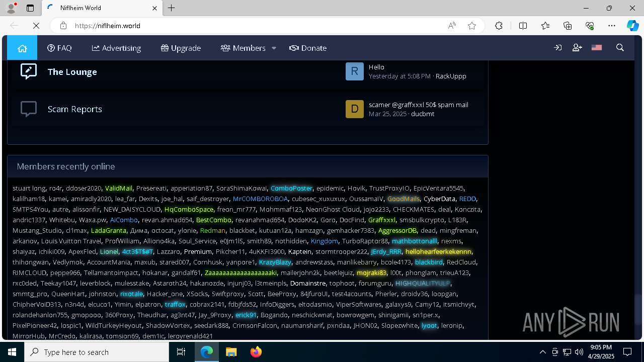Open the 'Hello' latest thread
This screenshot has width=644, height=362.
[x=376, y=67]
